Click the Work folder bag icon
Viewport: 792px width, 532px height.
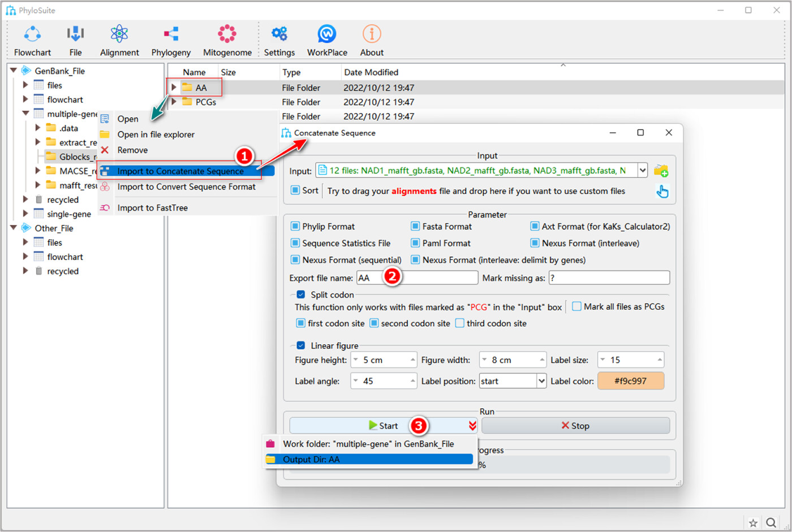point(270,444)
